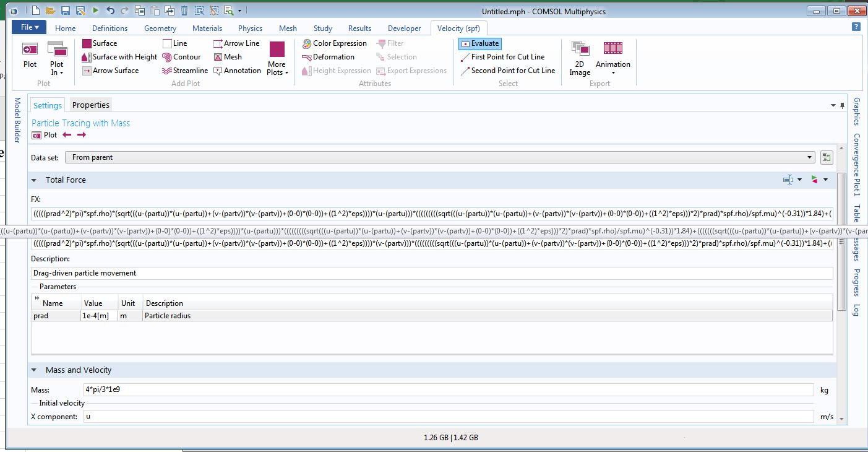Add a Color Expression attribute
The height and width of the screenshot is (452, 868).
coord(334,43)
